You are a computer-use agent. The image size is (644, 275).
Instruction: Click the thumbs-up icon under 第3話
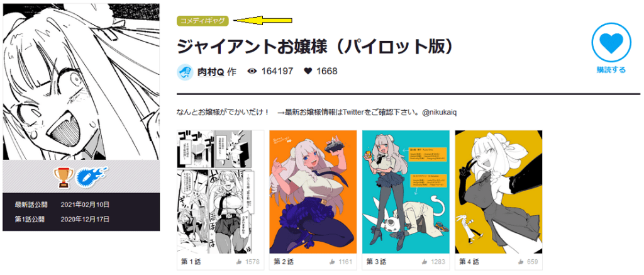coord(425,261)
